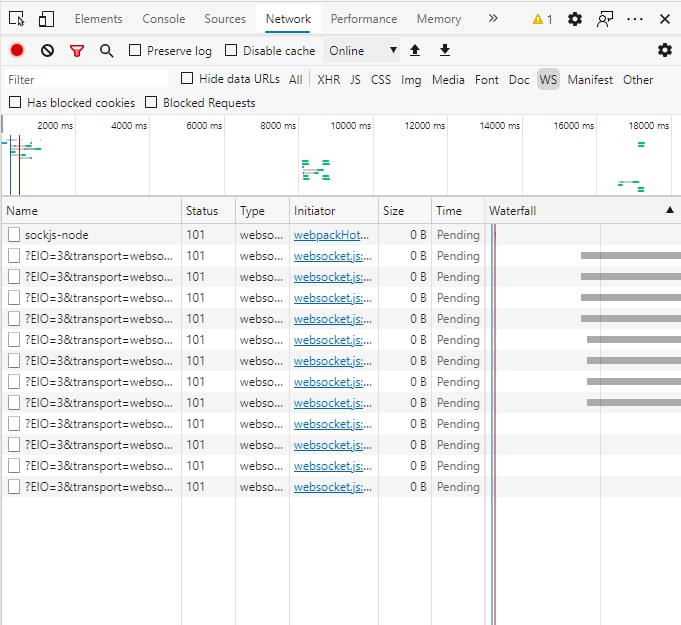Expand more DevTools tabs chevron
Viewport: 681px width, 625px height.
tap(492, 19)
